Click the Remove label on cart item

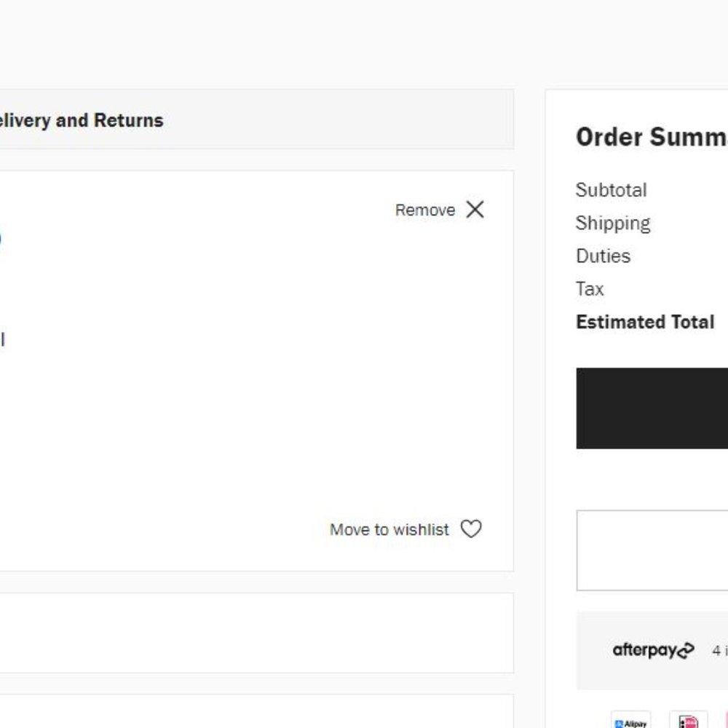coord(425,210)
